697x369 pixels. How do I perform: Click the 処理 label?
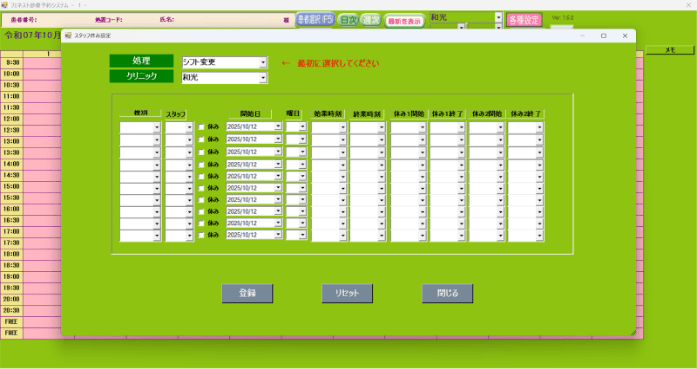click(141, 61)
